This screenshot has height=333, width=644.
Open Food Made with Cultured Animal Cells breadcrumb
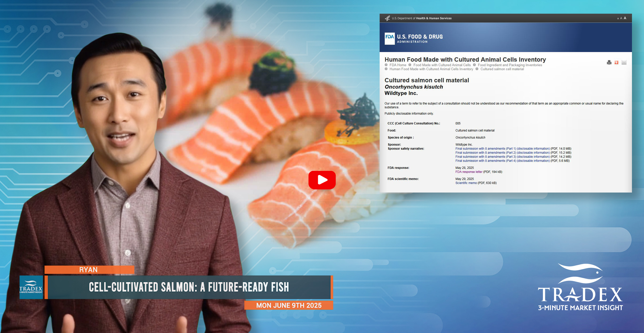click(x=442, y=65)
